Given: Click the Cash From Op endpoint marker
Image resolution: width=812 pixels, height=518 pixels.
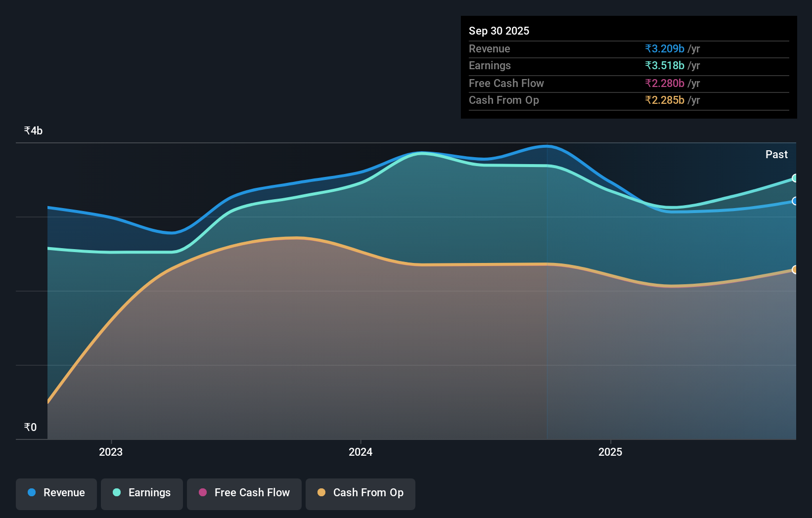Looking at the screenshot, I should (x=795, y=270).
